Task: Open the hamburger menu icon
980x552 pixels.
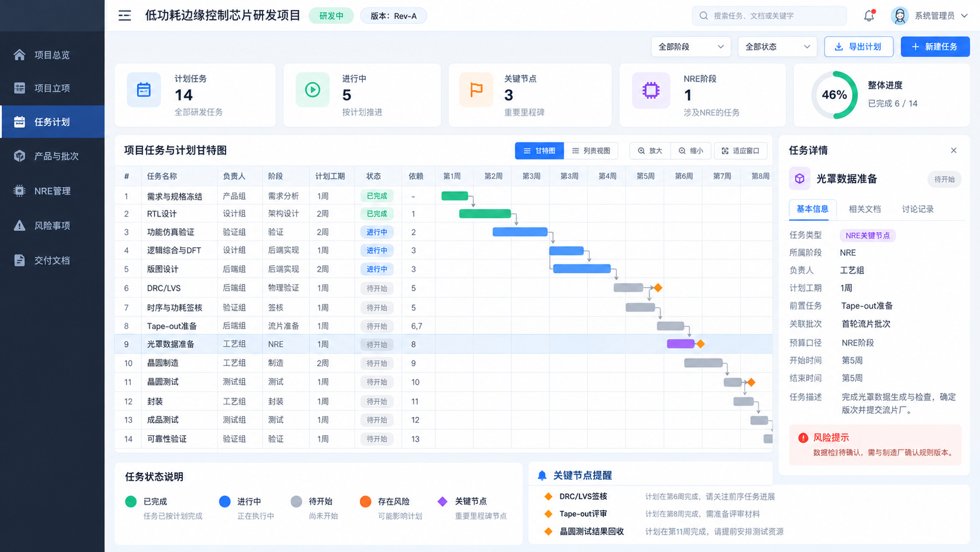Action: point(125,16)
